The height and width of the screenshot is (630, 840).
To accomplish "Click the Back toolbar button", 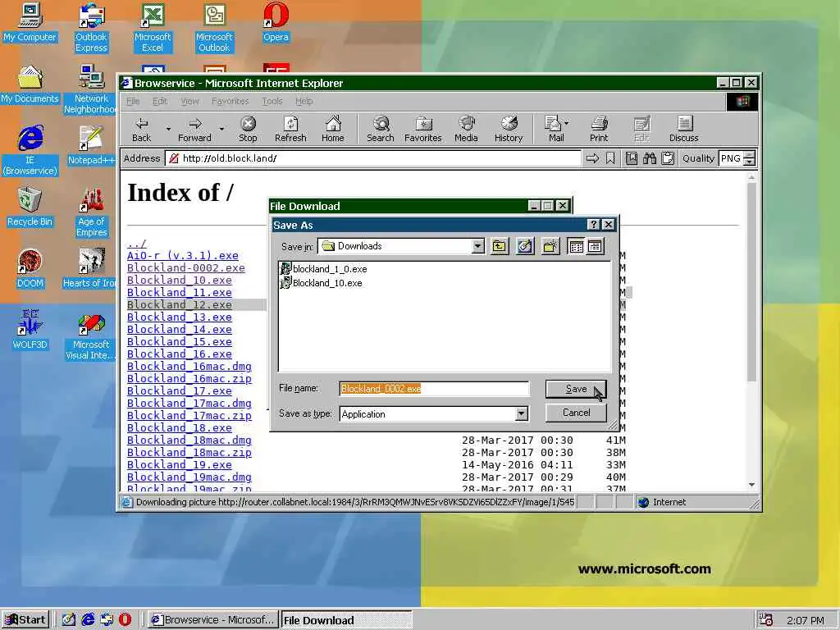I will coord(141,130).
